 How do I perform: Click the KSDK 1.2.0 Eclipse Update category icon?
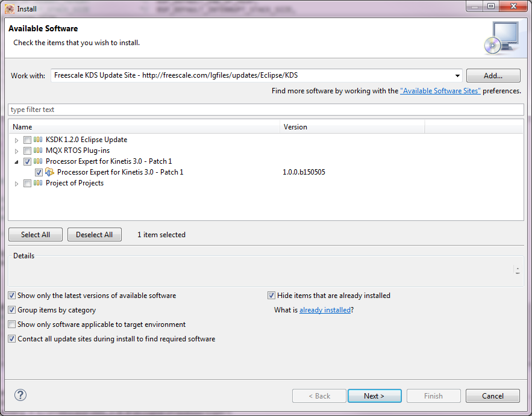[x=38, y=140]
